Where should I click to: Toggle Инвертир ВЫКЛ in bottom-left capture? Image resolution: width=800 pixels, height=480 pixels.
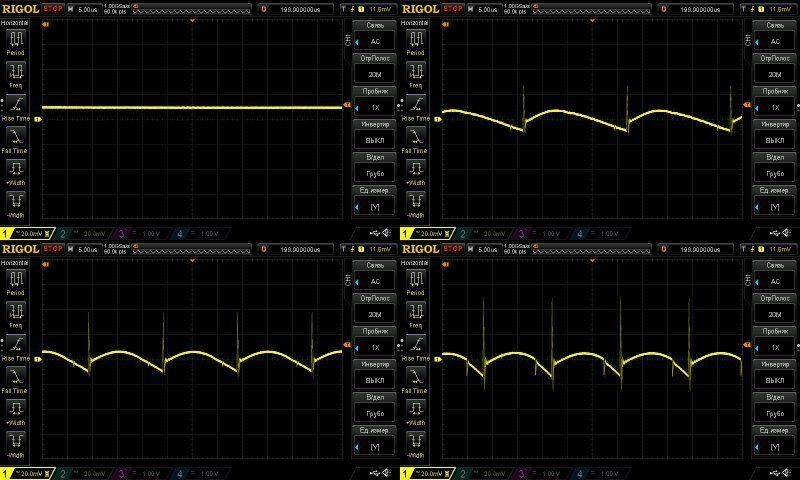coord(375,374)
